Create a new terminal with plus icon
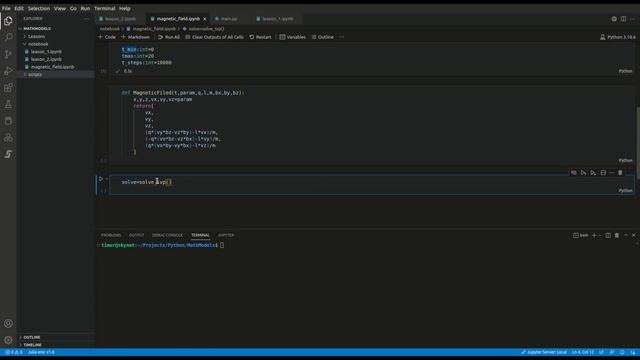Viewport: 640px width, 360px height. [x=594, y=235]
